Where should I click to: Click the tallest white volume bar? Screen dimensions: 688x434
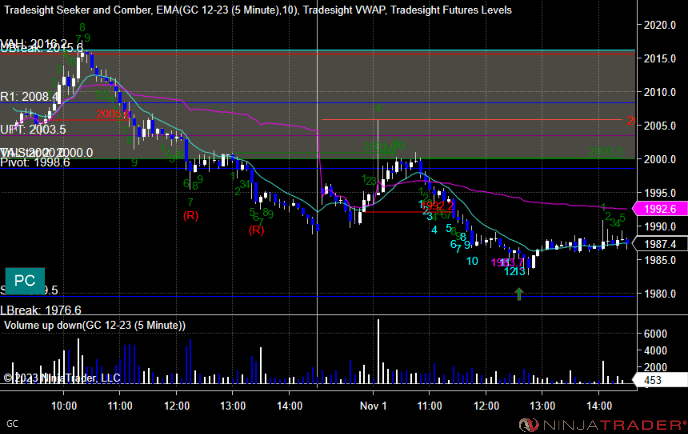[x=378, y=352]
